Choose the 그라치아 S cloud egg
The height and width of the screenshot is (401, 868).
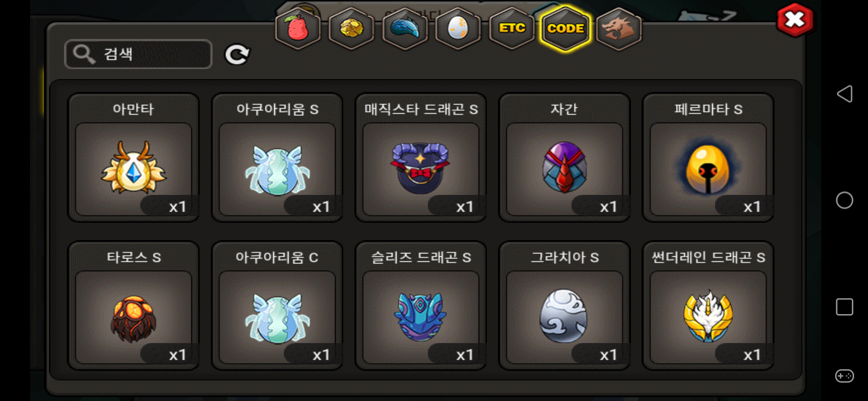(564, 306)
